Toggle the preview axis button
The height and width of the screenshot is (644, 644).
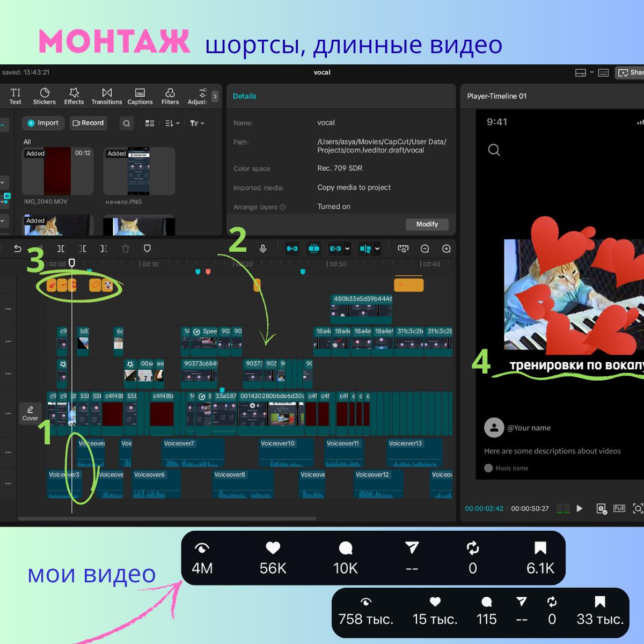click(365, 248)
